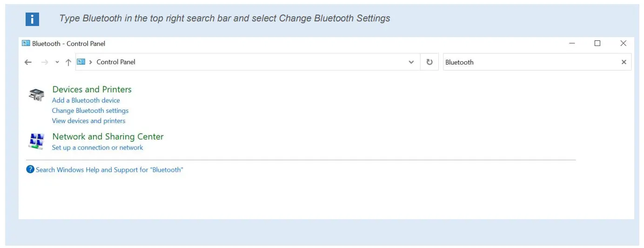Viewport: 644px width, 248px height.
Task: Click the Forward navigation arrow
Action: 45,62
